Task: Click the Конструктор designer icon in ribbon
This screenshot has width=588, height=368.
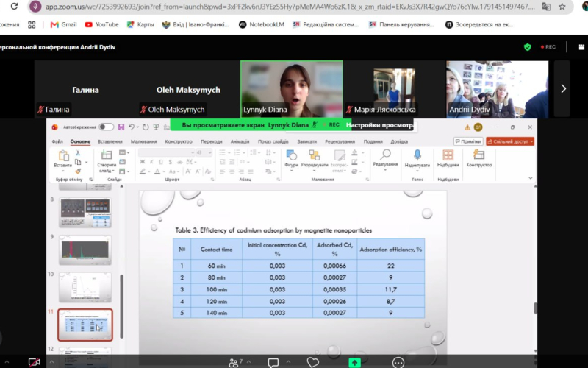Action: click(479, 155)
